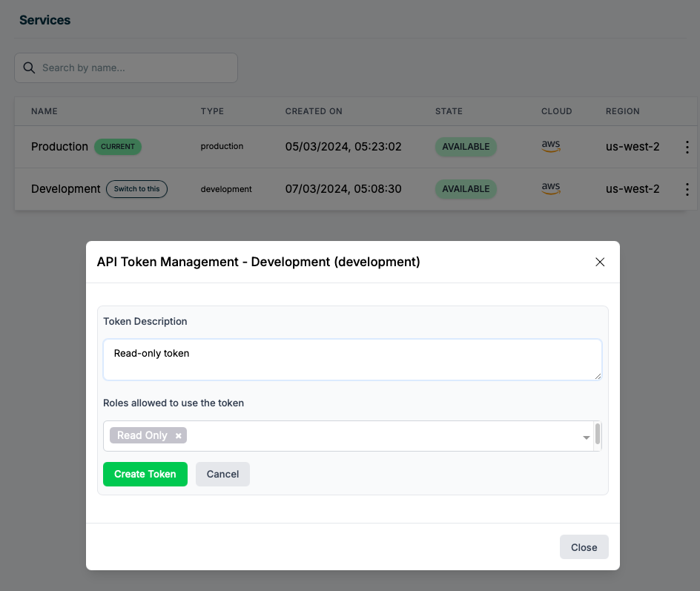Click us-west-2 in the Production row

(632, 147)
